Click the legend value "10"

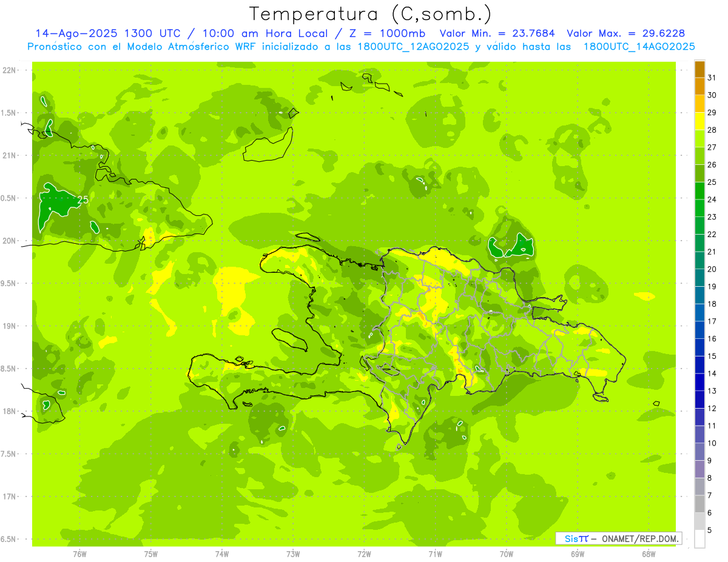click(x=712, y=443)
